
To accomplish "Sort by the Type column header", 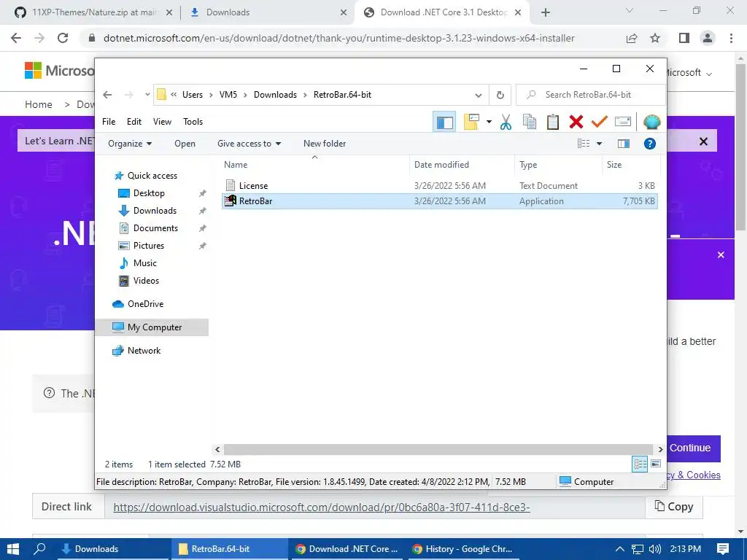I will point(558,164).
